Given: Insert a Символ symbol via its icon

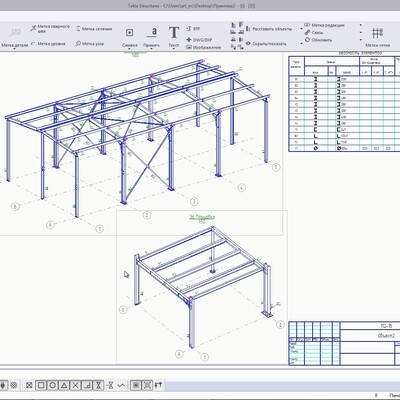Looking at the screenshot, I should coord(129,33).
